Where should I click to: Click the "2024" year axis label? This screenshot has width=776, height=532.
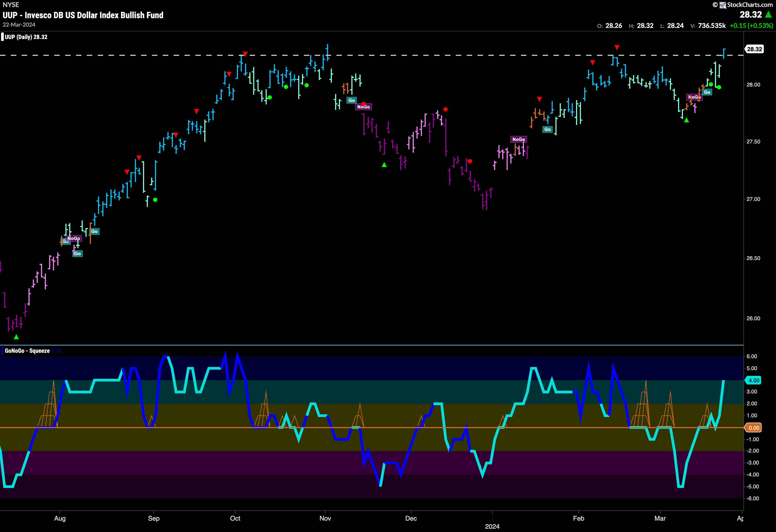(492, 527)
